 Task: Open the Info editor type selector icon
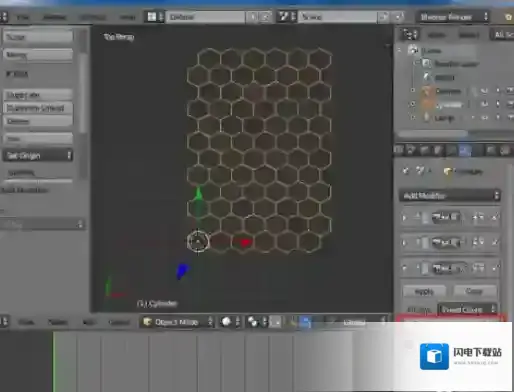pos(3,17)
